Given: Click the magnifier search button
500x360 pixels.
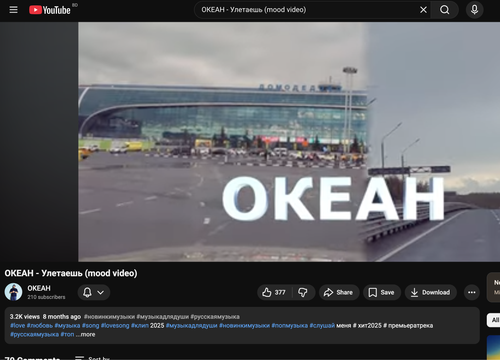Looking at the screenshot, I should tap(444, 10).
